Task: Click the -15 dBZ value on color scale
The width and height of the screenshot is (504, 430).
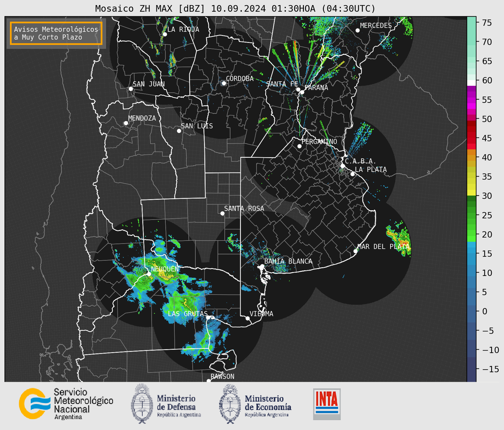Action: [x=491, y=369]
